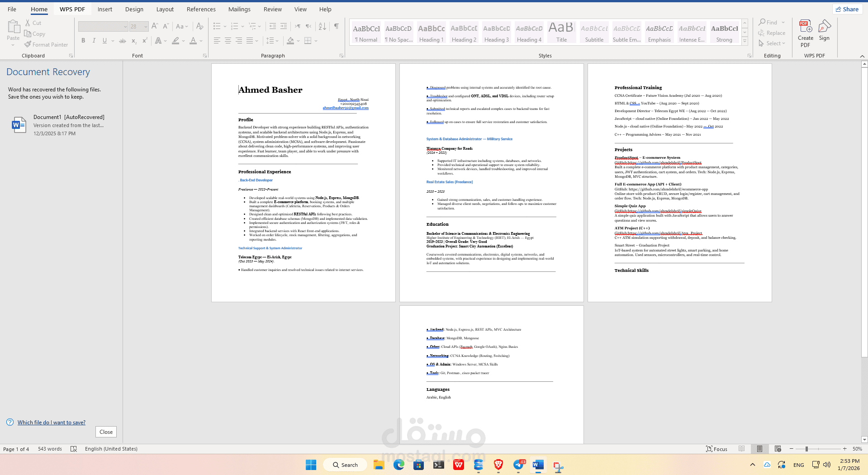868x475 pixels.
Task: Expand the Select dropdown in Editing
Action: (783, 43)
